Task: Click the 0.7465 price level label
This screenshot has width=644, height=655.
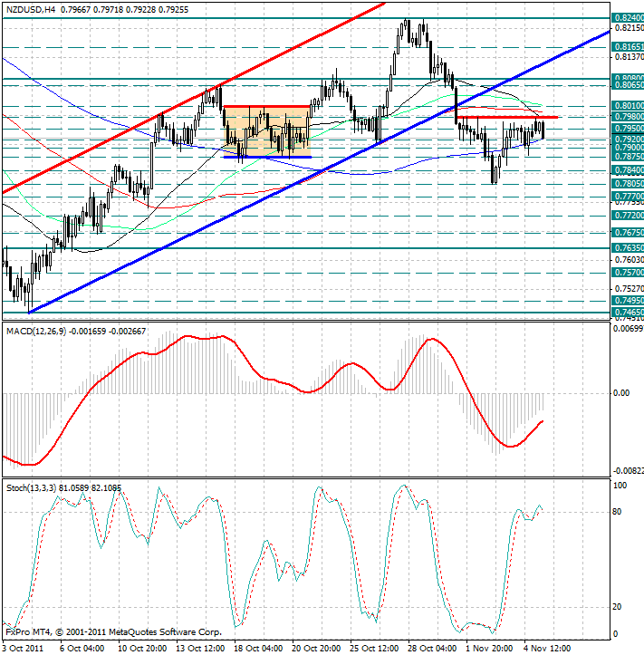Action: coord(628,312)
